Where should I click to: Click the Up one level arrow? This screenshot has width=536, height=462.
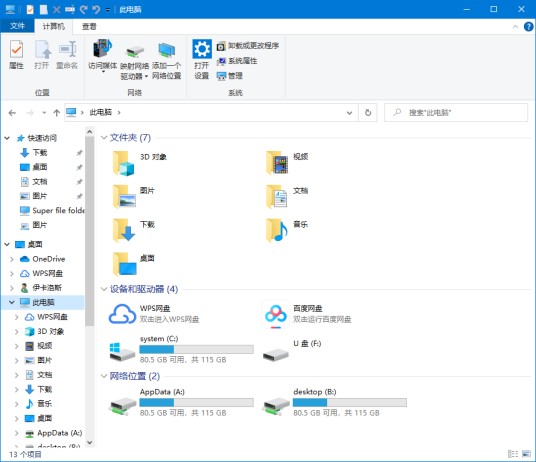pos(57,112)
